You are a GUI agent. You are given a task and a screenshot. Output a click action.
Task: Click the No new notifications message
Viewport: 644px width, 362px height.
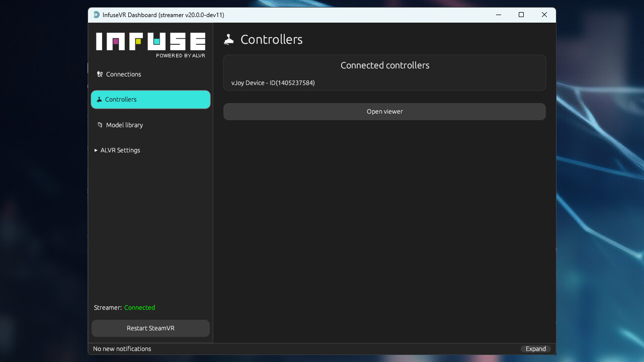click(x=122, y=349)
